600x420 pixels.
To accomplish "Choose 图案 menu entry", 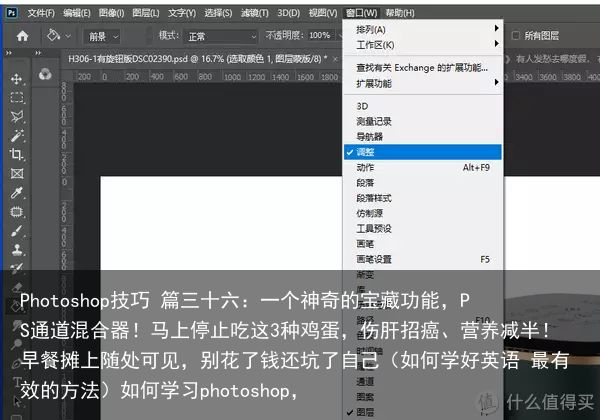I will click(x=422, y=397).
